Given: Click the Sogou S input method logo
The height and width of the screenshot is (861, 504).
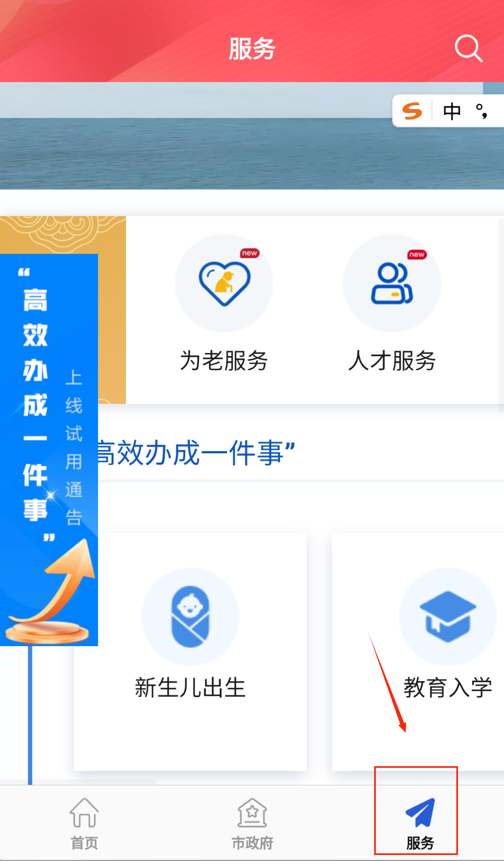Looking at the screenshot, I should (x=413, y=111).
